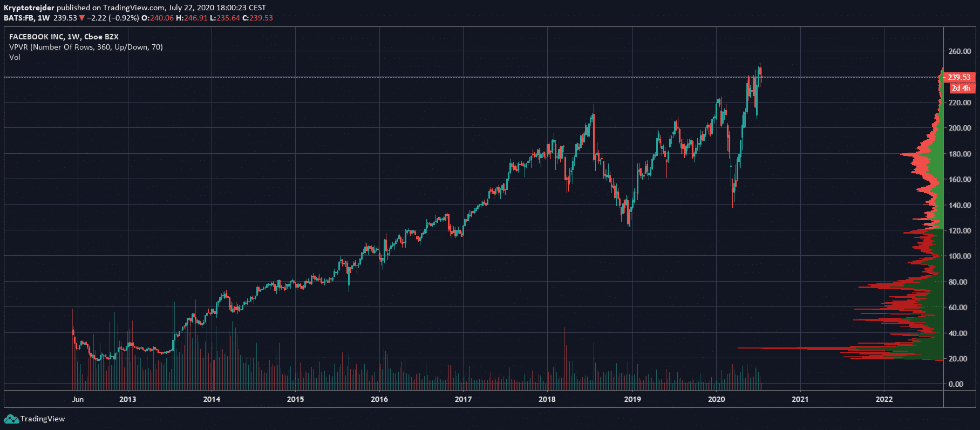
Task: Select the VPVR indicator legend label
Action: [x=86, y=47]
